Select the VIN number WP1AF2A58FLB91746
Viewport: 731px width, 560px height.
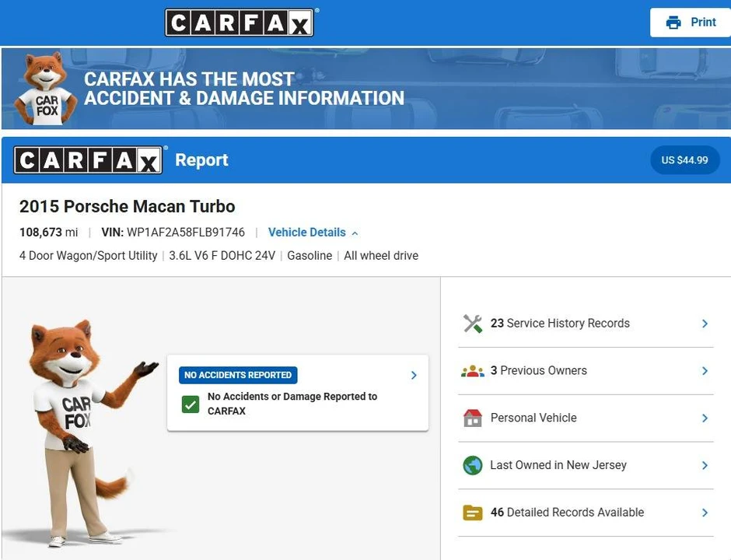pyautogui.click(x=186, y=233)
